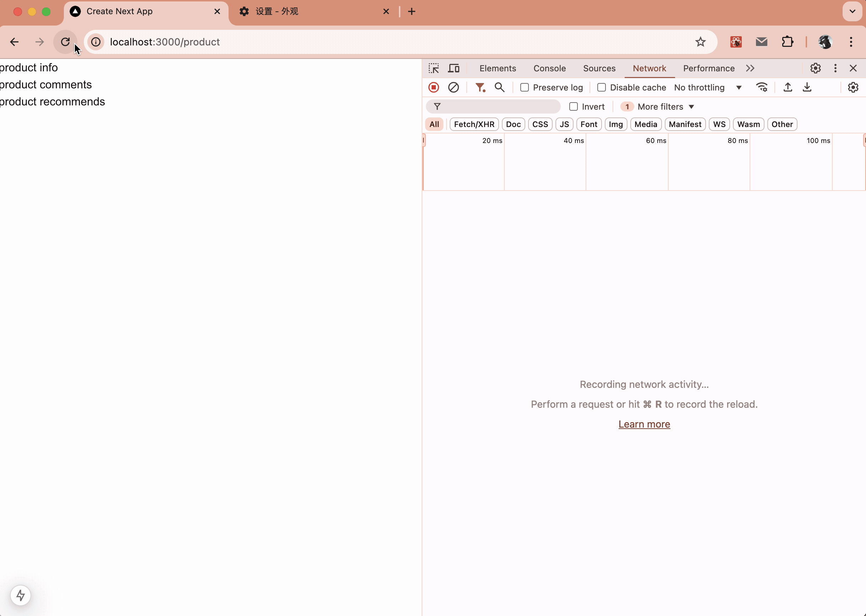
Task: Import HAR file upload icon
Action: (x=788, y=87)
